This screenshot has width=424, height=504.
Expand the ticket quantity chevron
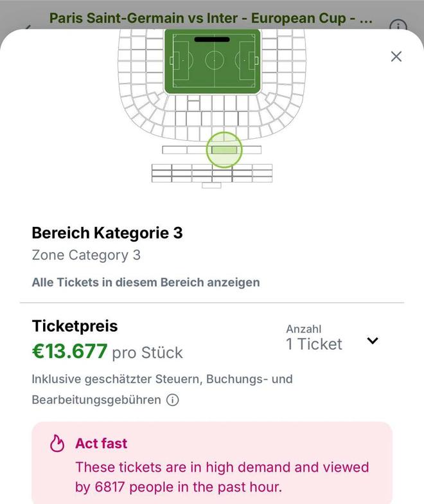pos(373,341)
